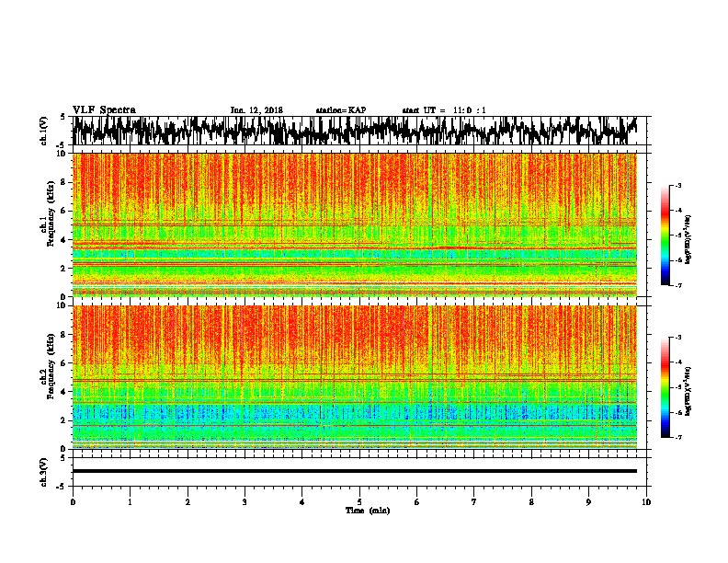Click time axis tick label "9"
Image resolution: width=728 pixels, height=563 pixels.
pyautogui.click(x=588, y=502)
